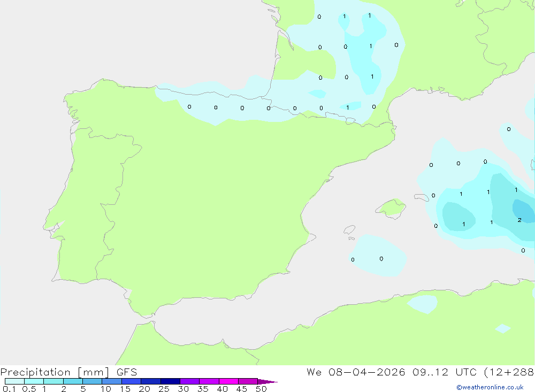Click the legend arrow tip above 50 mm
The width and height of the screenshot is (535, 392).
(x=267, y=382)
